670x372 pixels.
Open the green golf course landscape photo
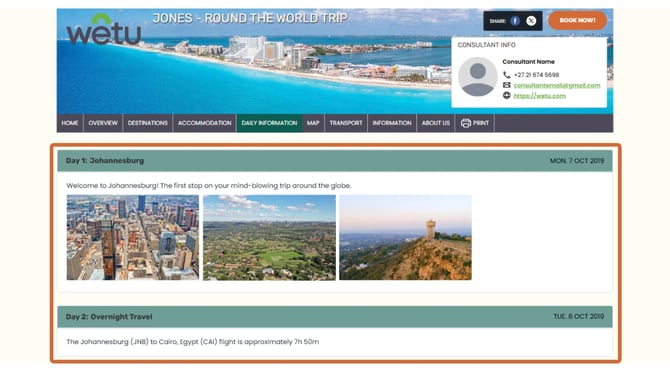pyautogui.click(x=269, y=237)
